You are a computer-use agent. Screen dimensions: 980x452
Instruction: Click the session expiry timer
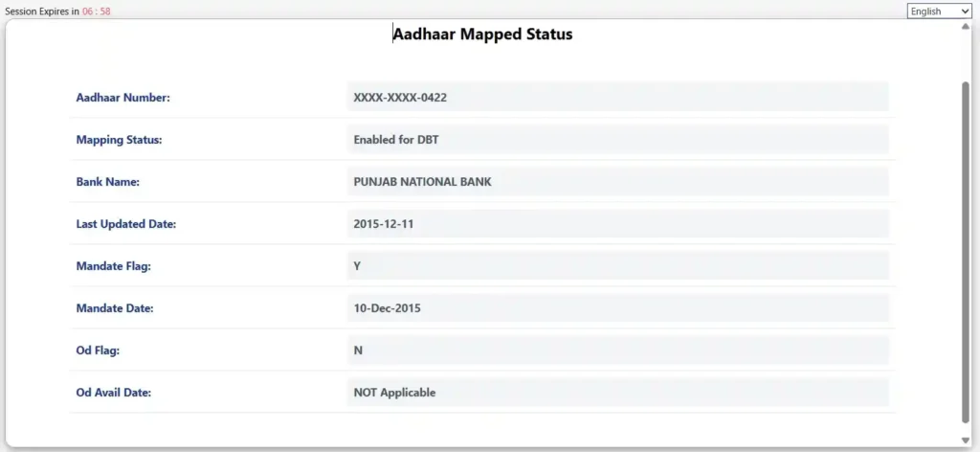(x=98, y=11)
